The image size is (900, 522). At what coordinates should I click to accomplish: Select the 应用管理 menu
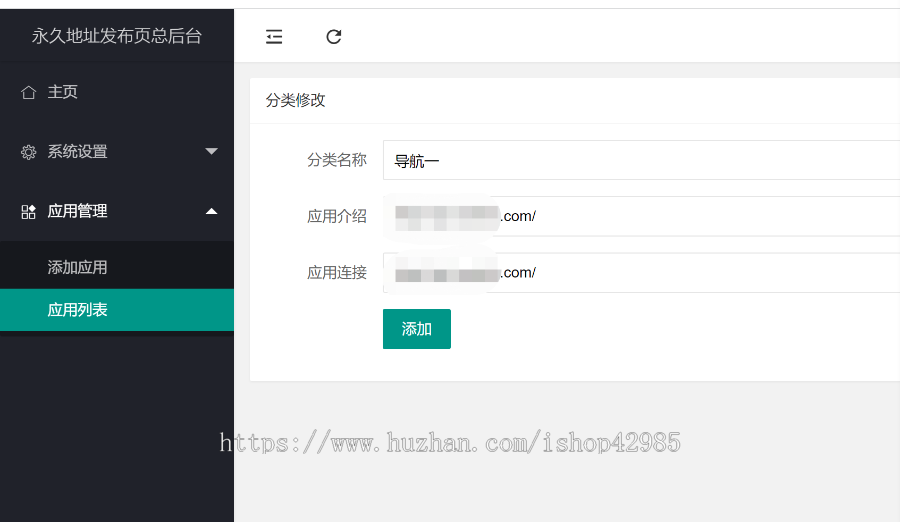point(117,211)
